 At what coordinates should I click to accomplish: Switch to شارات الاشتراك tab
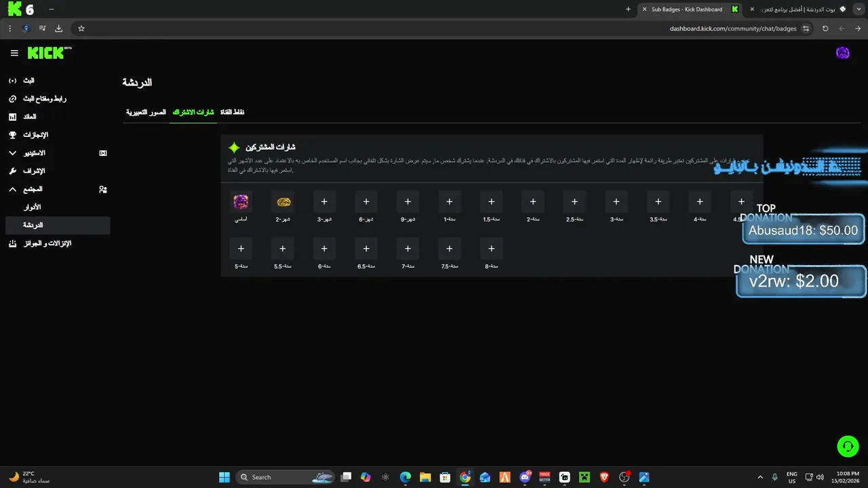pos(193,112)
